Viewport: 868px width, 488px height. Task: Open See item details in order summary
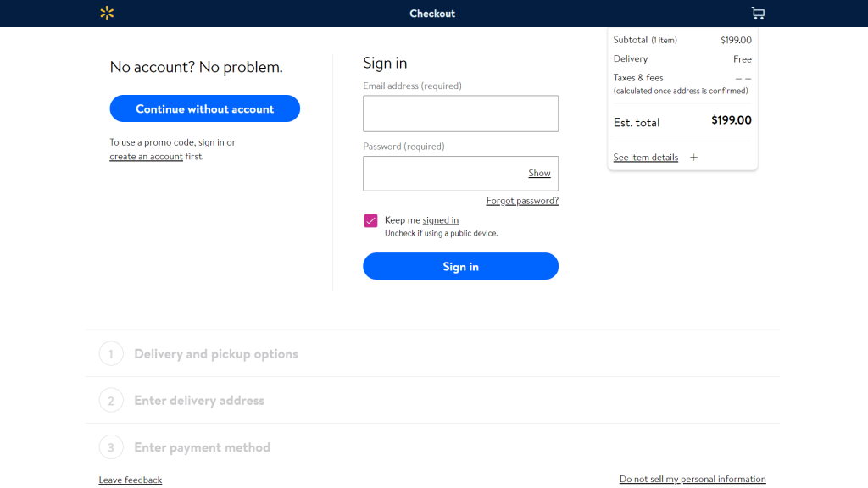point(645,158)
